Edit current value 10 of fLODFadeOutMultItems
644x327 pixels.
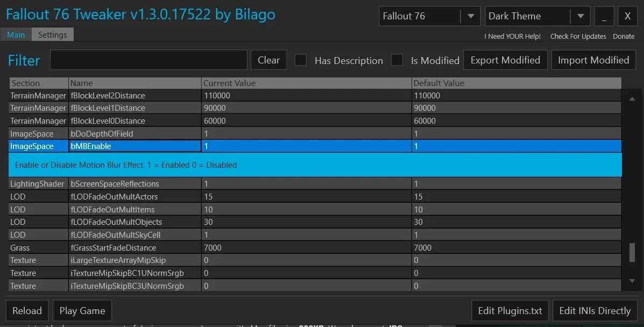point(306,210)
